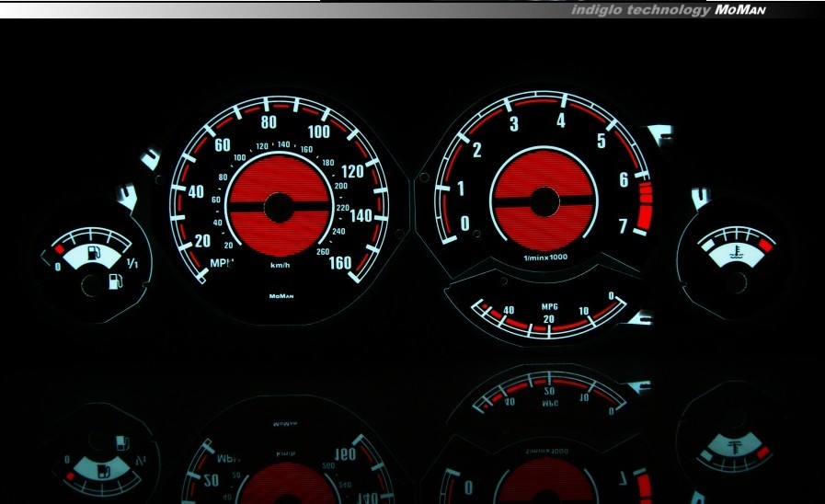Click the "0" empty mark on the fuel gauge
The image size is (825, 504).
58,268
